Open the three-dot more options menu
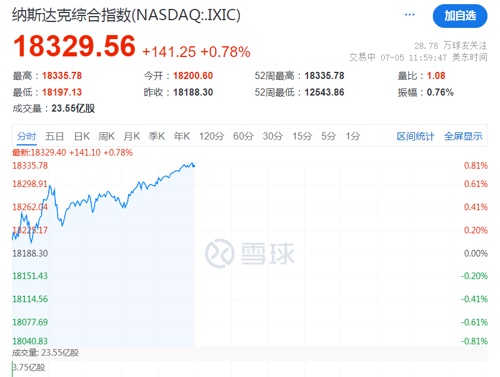500x377 pixels. tap(409, 15)
